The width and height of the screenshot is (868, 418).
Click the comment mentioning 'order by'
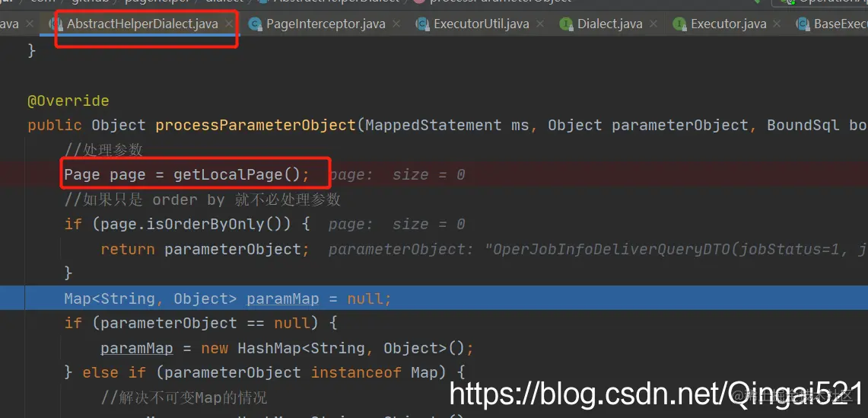(202, 199)
